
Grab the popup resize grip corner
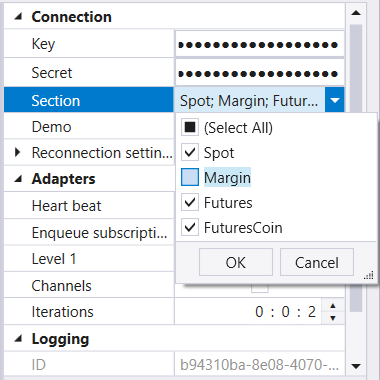coord(369,275)
